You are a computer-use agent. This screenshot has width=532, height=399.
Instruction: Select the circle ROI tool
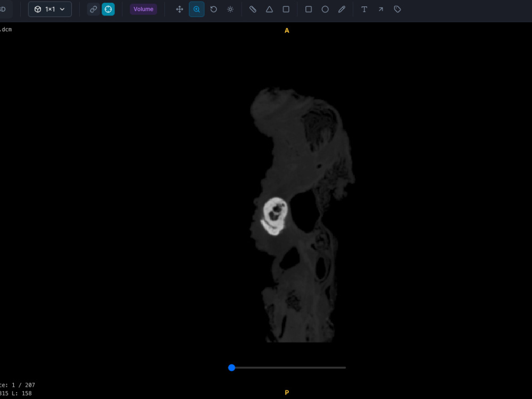[325, 9]
